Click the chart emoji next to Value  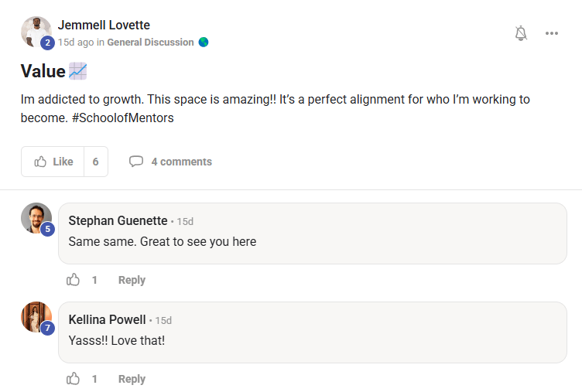point(77,71)
